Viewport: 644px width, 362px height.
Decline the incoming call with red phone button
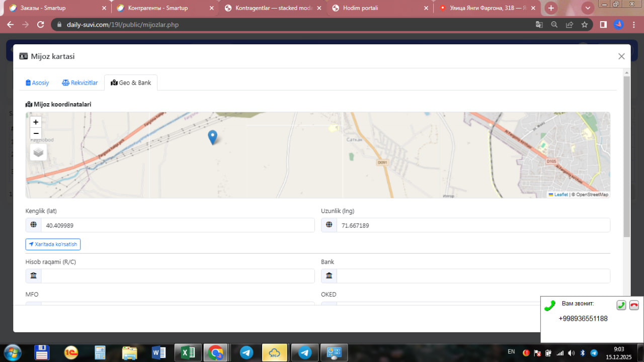coord(634,305)
